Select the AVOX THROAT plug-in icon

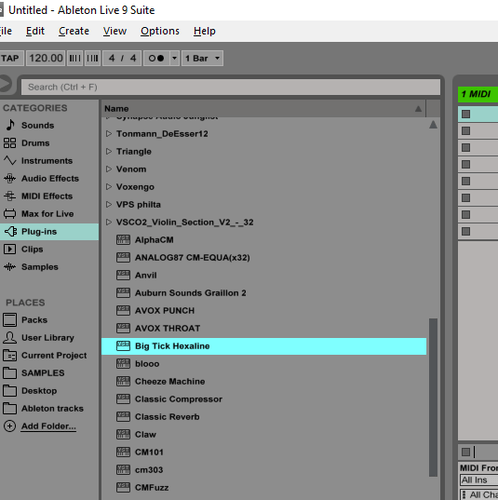123,328
